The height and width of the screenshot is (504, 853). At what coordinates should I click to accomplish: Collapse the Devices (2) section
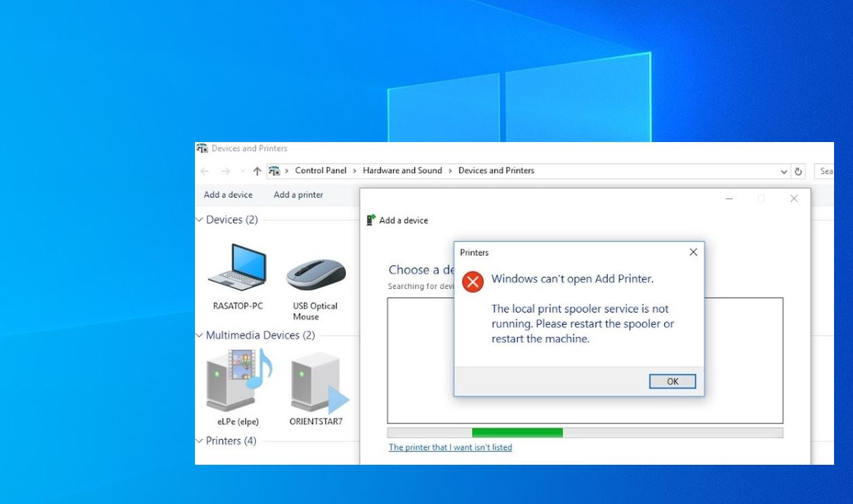point(199,219)
